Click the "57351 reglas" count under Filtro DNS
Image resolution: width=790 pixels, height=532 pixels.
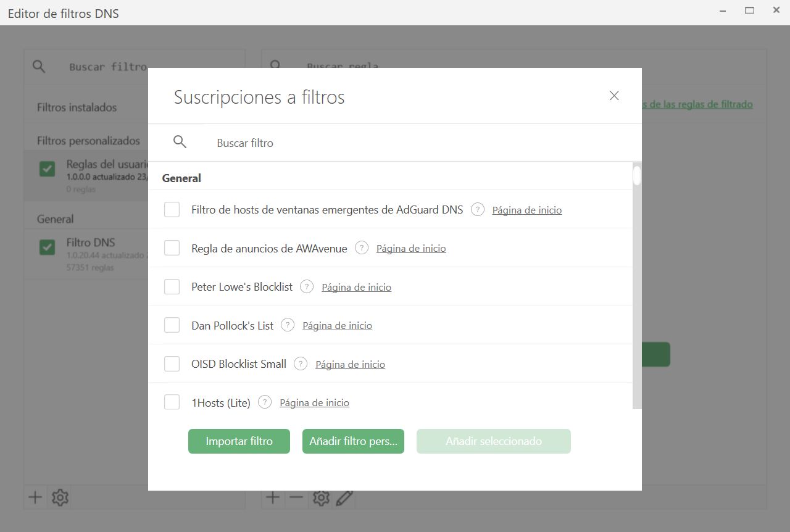(x=90, y=268)
